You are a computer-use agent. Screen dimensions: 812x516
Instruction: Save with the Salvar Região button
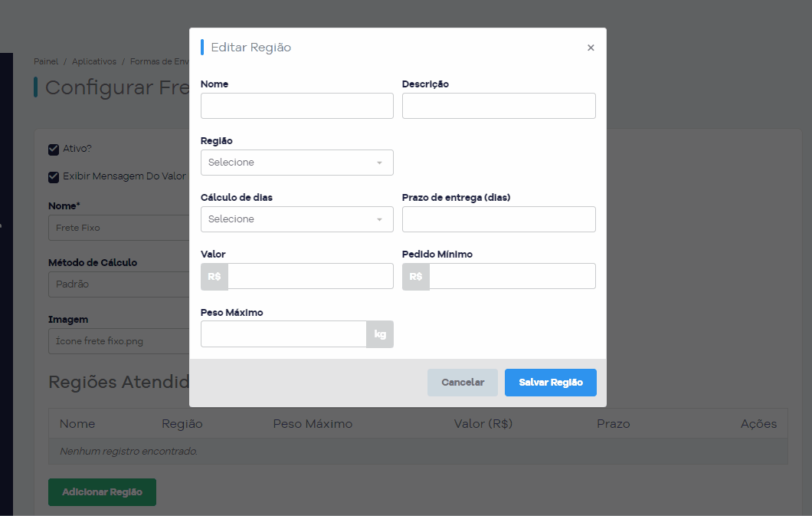tap(551, 383)
